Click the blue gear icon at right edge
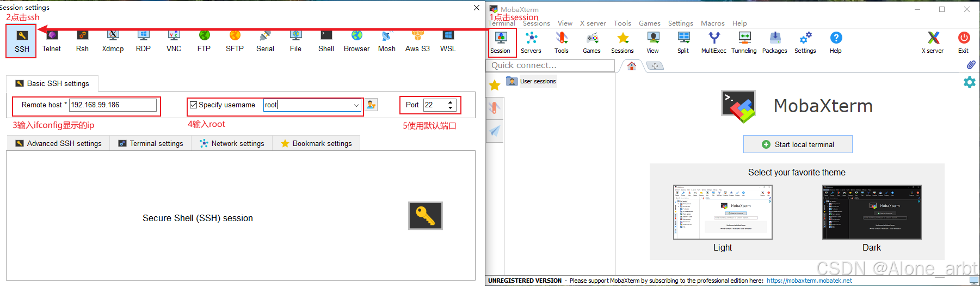Viewport: 980px width, 286px height. (970, 82)
